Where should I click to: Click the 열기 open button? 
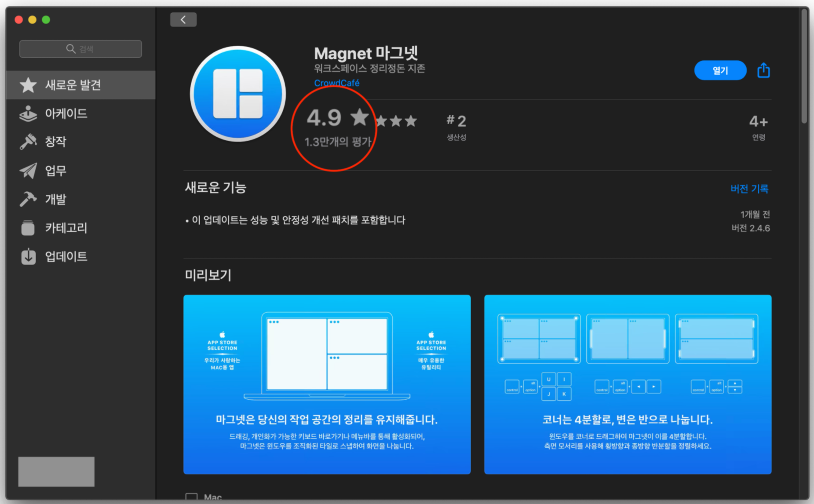(720, 70)
